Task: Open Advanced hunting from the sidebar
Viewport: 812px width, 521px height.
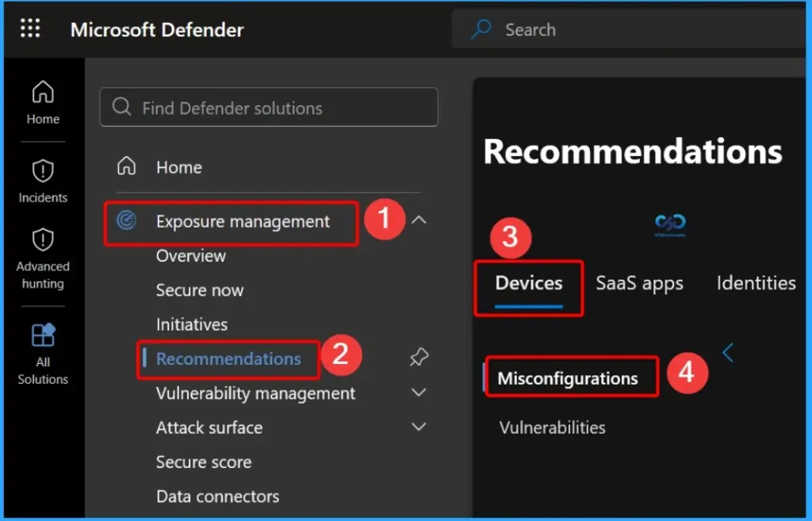Action: 42,258
